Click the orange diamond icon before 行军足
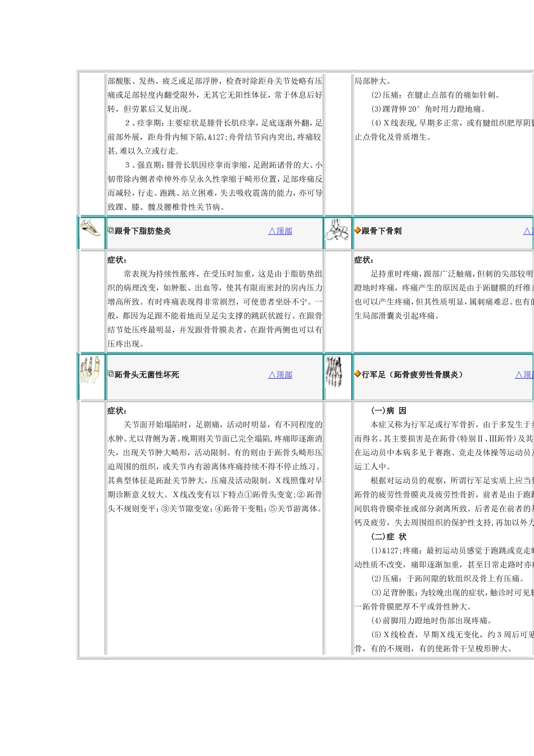 click(357, 374)
